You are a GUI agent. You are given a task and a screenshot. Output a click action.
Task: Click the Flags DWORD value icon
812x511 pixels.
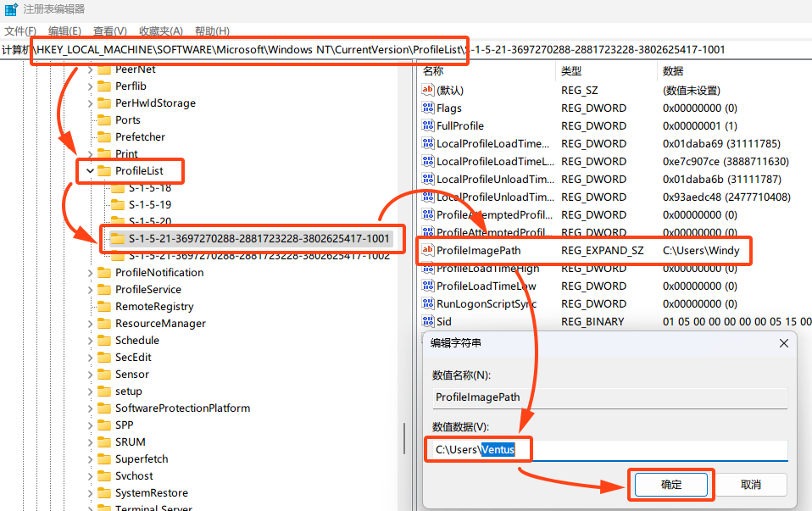(427, 108)
